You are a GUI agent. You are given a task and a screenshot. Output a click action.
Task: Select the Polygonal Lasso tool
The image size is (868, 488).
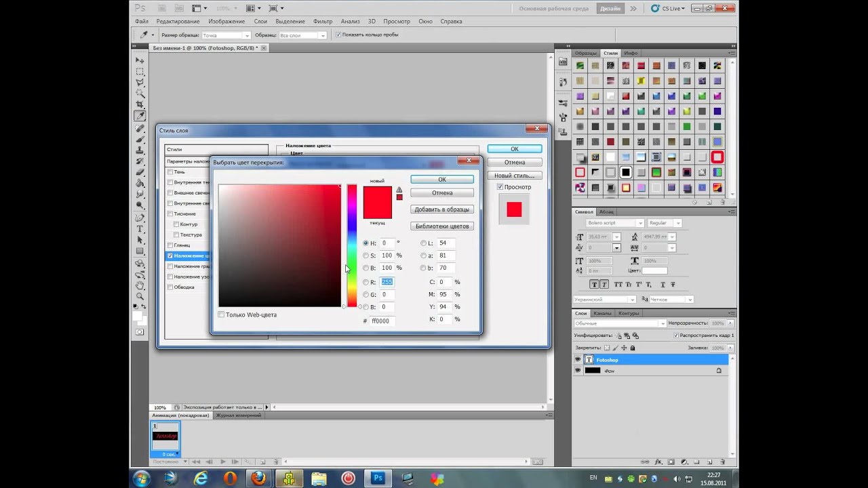pyautogui.click(x=140, y=83)
